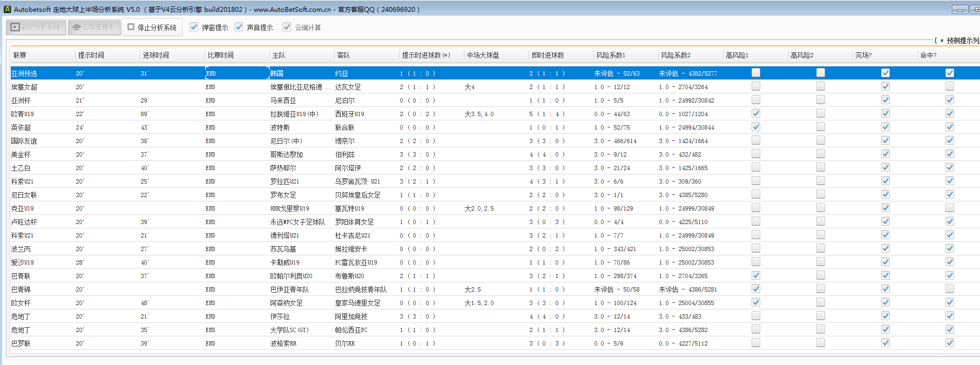Uncheck 高风险1 for the 欧青U19 row
Viewport: 980px width, 365px height.
[x=756, y=113]
